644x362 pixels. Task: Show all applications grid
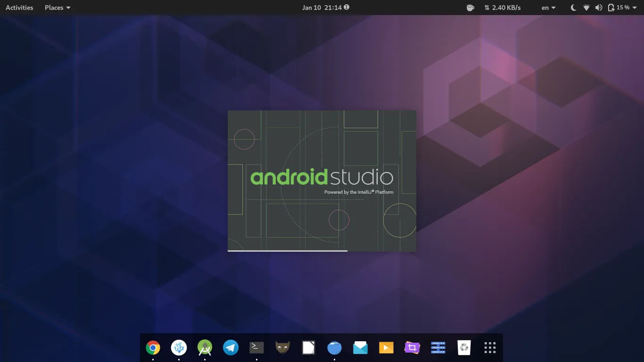pos(490,348)
